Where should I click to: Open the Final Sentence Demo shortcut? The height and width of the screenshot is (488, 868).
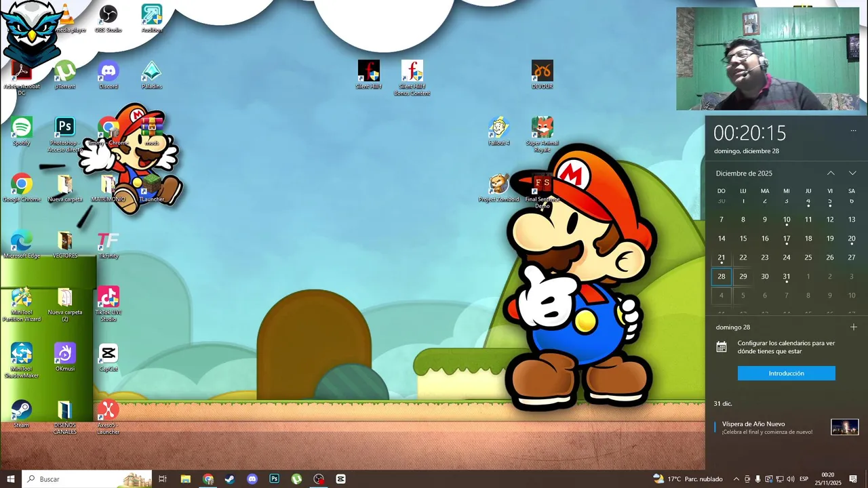(542, 191)
